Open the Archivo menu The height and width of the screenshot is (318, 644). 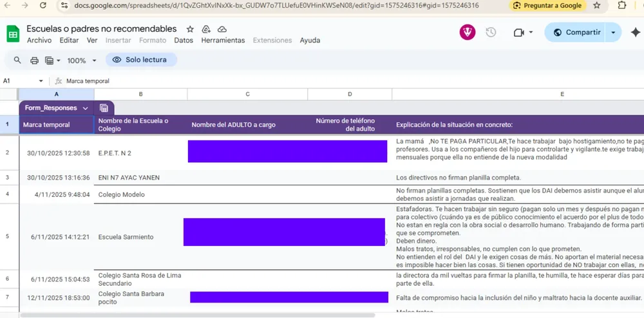[x=39, y=40]
